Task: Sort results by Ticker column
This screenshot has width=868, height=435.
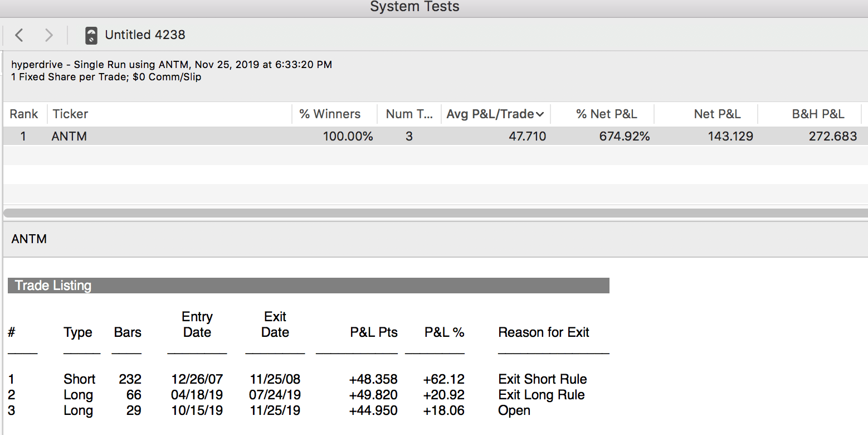Action: [x=70, y=114]
